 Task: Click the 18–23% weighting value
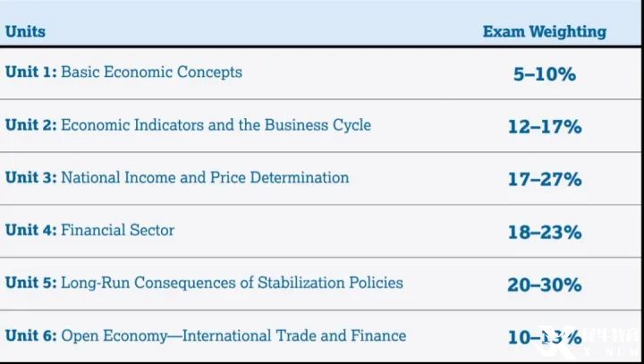(x=544, y=233)
